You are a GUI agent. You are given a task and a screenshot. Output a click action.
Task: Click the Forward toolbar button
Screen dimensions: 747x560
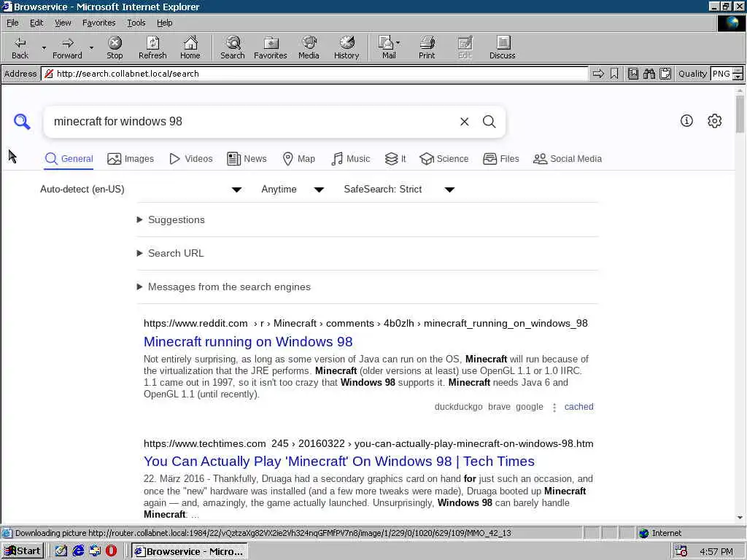tap(67, 47)
